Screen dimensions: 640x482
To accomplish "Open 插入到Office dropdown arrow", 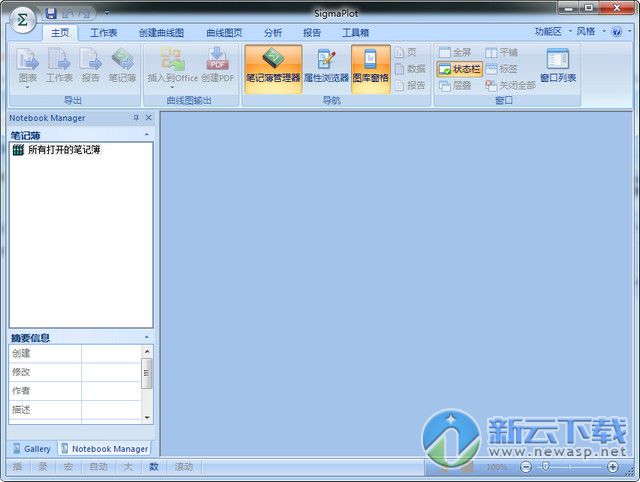I will [172, 87].
